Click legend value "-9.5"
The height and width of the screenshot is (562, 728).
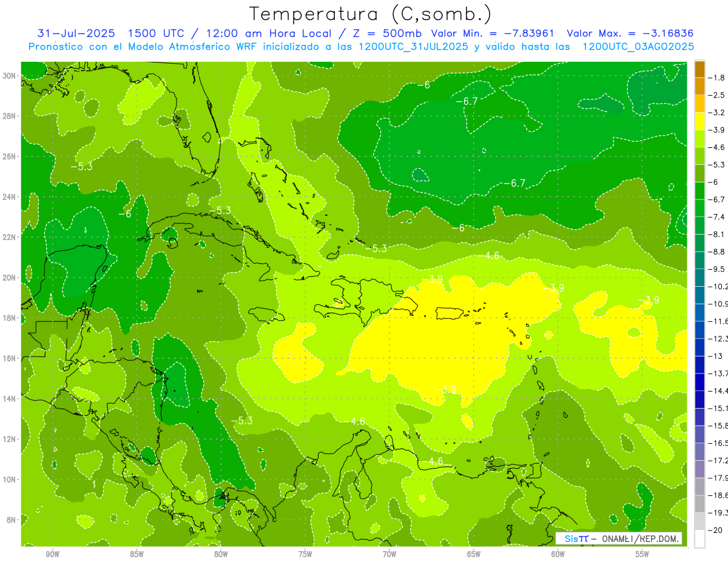717,269
